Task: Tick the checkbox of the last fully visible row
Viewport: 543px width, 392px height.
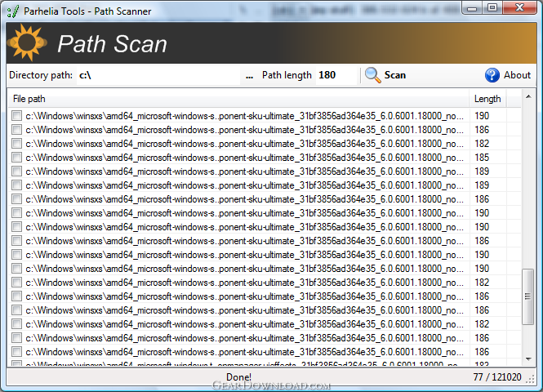Action: point(16,352)
